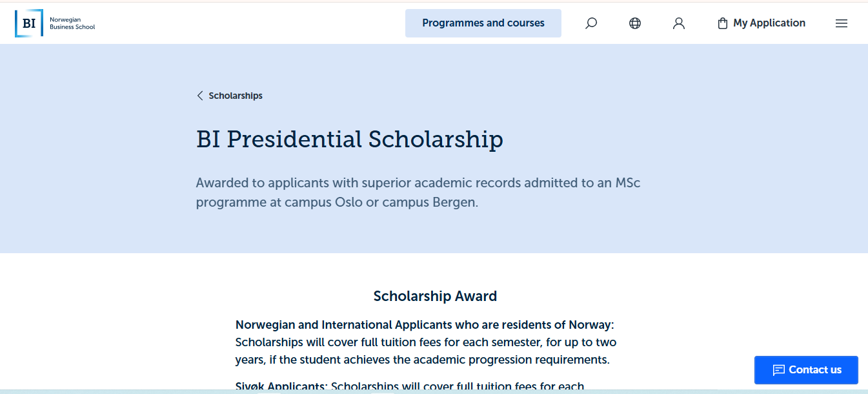Reveal search options with the magnifier
868x394 pixels.
point(590,23)
